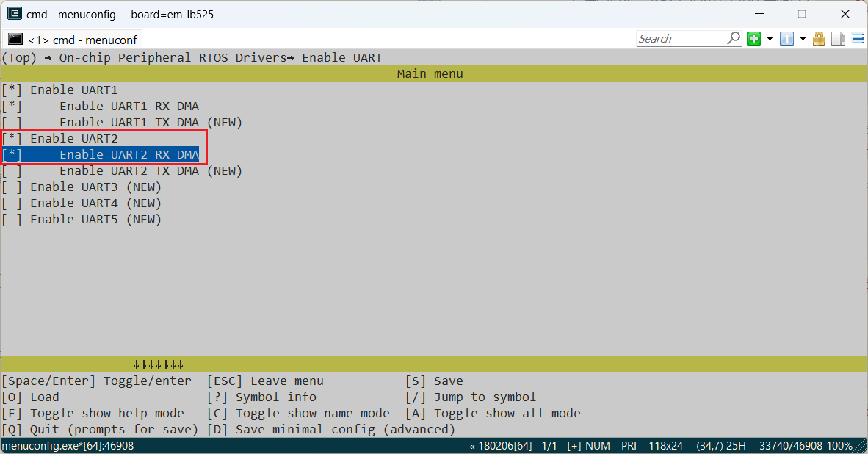The width and height of the screenshot is (868, 454).
Task: Maximize the ConEmu window
Action: click(802, 14)
